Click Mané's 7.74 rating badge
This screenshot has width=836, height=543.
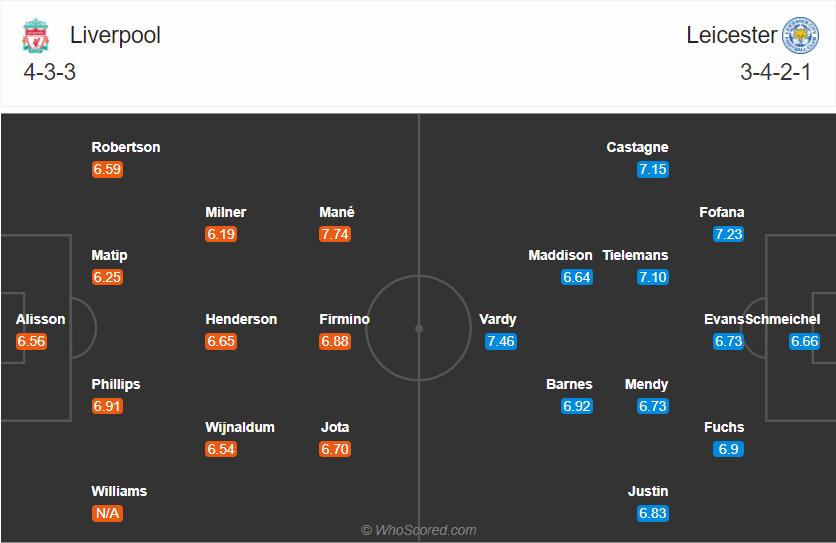click(336, 234)
